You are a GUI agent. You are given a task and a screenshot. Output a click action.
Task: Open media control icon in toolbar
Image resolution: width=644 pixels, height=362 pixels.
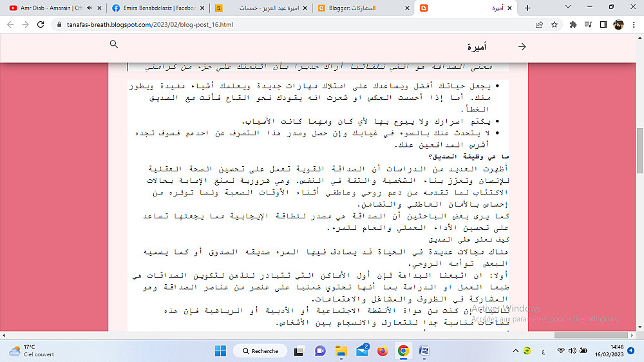pos(588,24)
